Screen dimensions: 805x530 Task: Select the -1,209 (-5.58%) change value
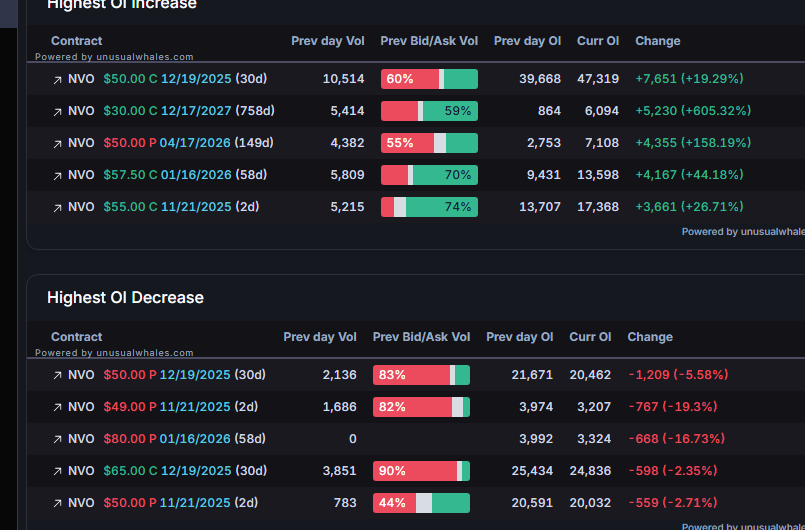[678, 374]
